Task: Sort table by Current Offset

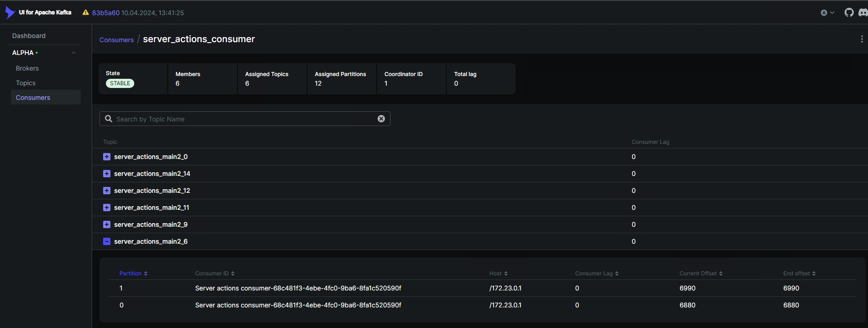Action: [701, 273]
